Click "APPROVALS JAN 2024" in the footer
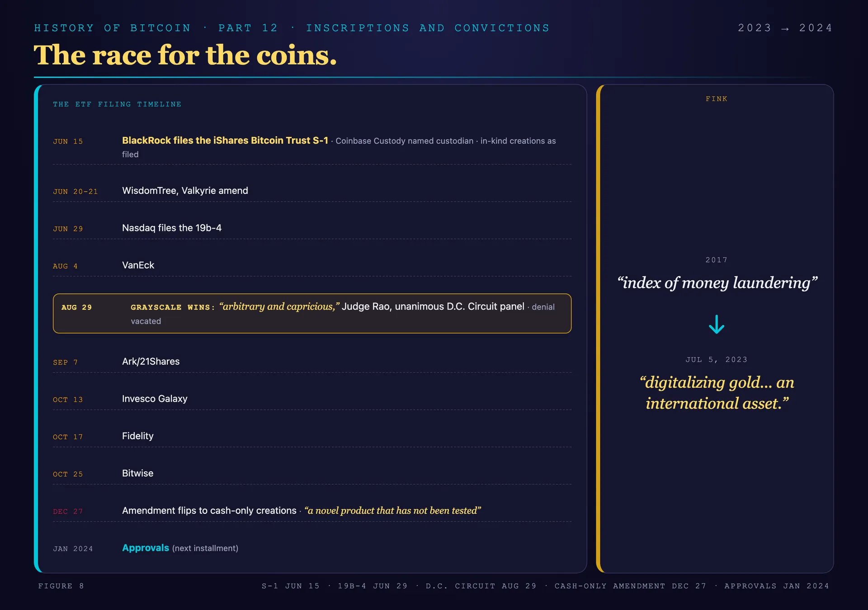This screenshot has width=868, height=610. pyautogui.click(x=777, y=586)
